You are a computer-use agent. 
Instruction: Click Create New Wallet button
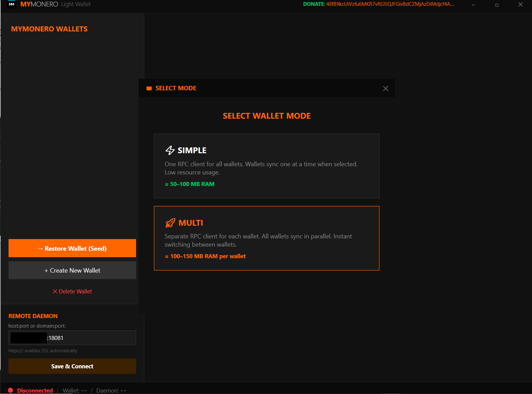[x=72, y=270]
